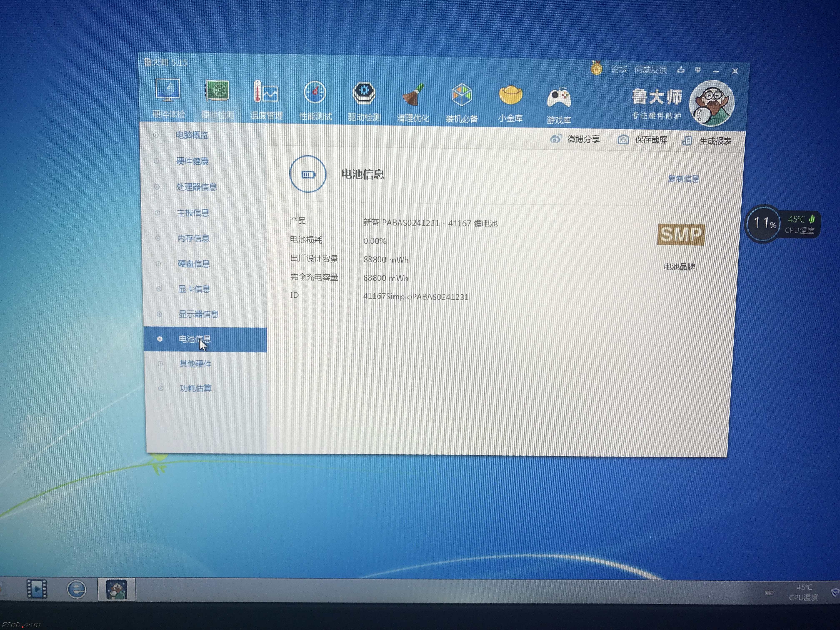Select the 硬件健康 sidebar radio item
Image resolution: width=840 pixels, height=630 pixels.
(192, 161)
